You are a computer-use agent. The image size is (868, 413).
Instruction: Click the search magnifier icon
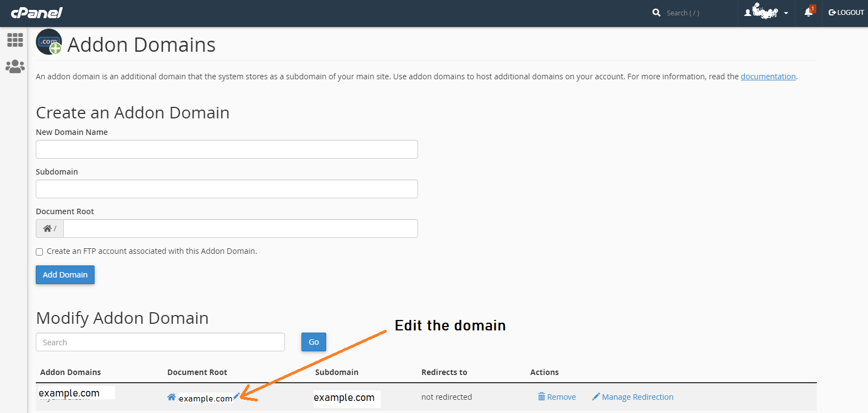pyautogui.click(x=656, y=13)
